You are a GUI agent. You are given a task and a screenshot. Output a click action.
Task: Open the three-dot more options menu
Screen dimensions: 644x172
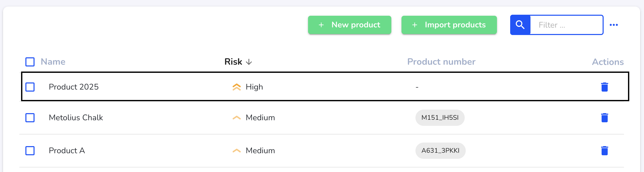tap(614, 25)
